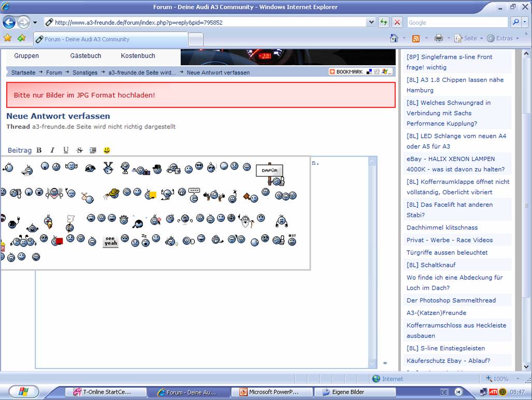
Task: Stop loading with the red X icon
Action: [x=397, y=22]
